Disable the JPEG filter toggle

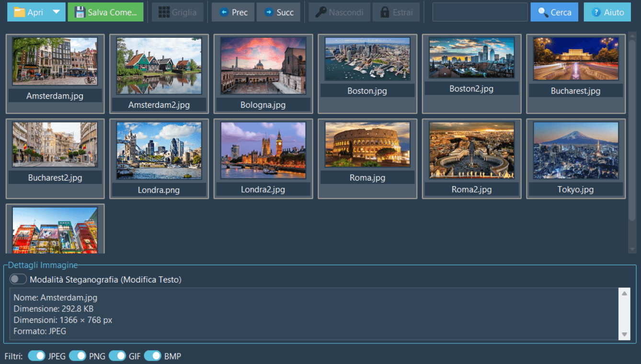36,356
